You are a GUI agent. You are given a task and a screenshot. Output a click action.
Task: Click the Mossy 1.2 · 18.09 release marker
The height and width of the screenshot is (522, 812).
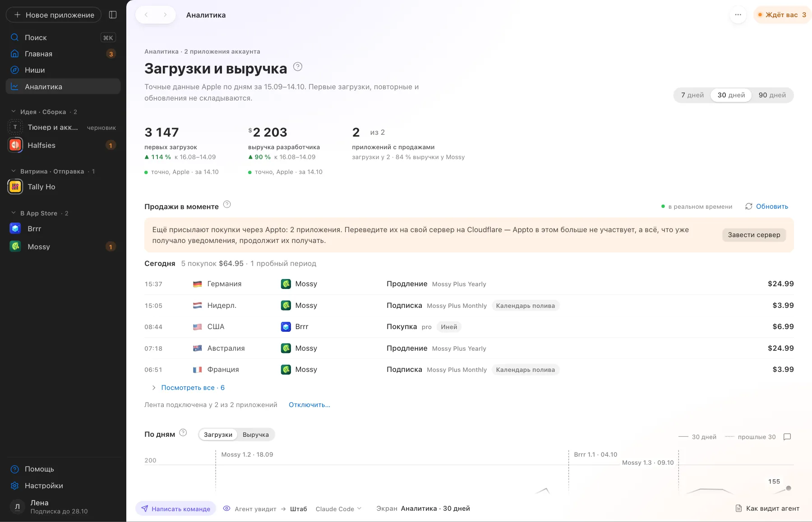(247, 454)
